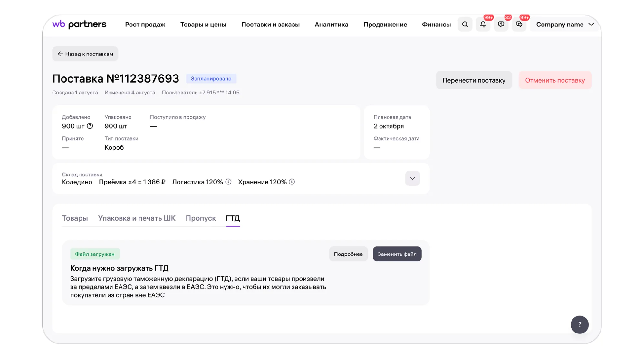This screenshot has height=358, width=644.
Task: Click Заменить файл button
Action: pos(397,254)
